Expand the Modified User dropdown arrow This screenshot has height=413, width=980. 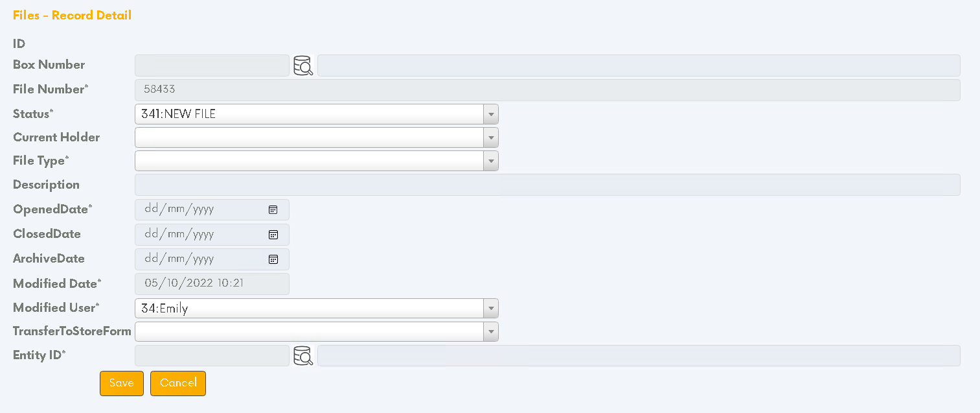[x=491, y=308]
